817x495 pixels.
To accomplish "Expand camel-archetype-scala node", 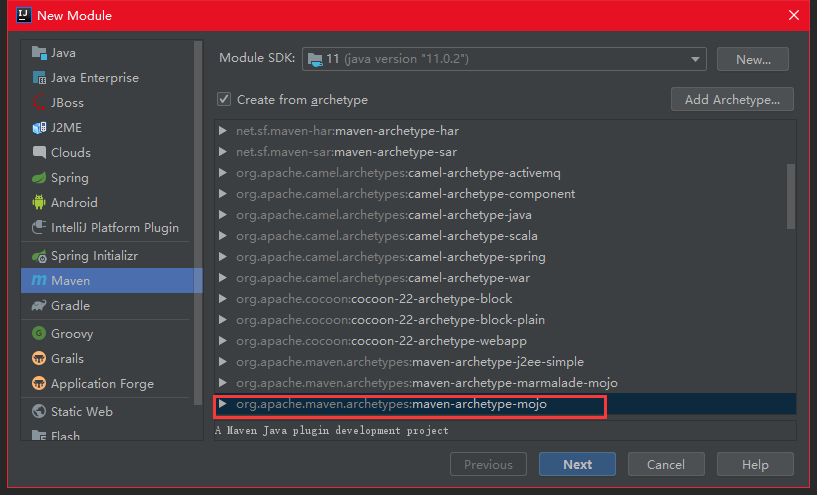I will click(223, 236).
